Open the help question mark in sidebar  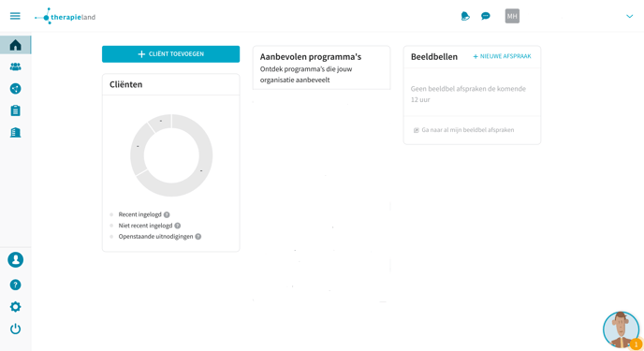click(x=15, y=285)
